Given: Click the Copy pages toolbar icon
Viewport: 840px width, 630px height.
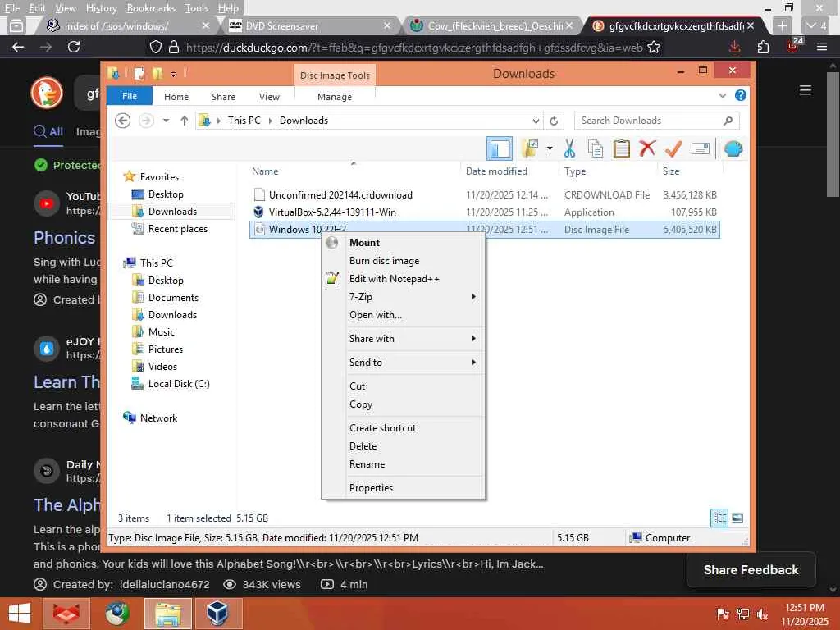Looking at the screenshot, I should [596, 148].
